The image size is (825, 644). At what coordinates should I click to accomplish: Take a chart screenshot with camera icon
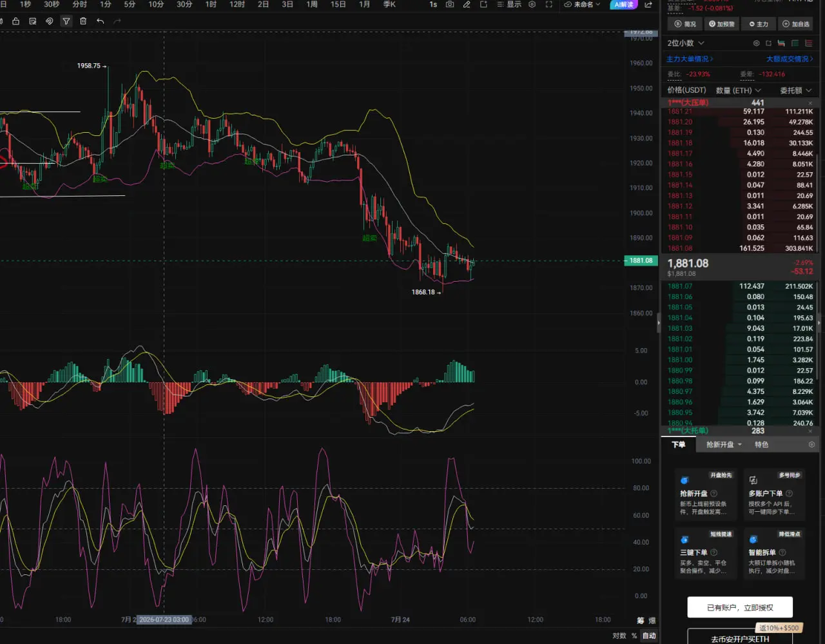click(450, 4)
